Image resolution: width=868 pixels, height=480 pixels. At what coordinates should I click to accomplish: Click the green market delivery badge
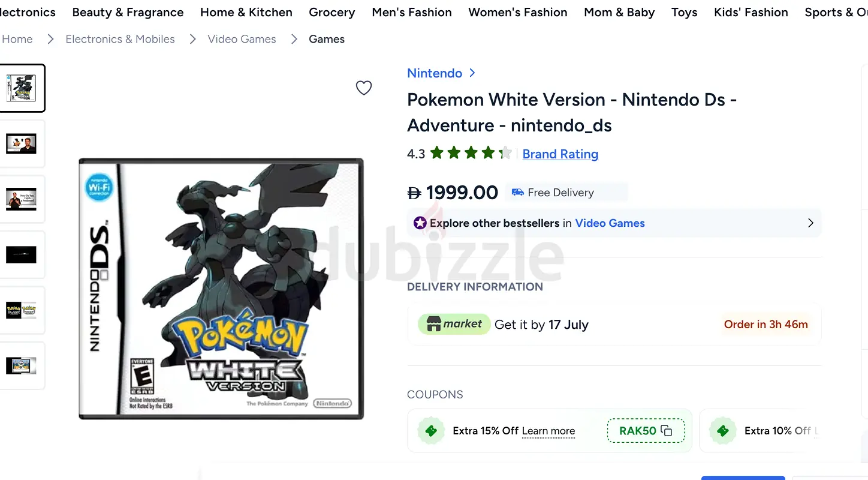pyautogui.click(x=454, y=325)
